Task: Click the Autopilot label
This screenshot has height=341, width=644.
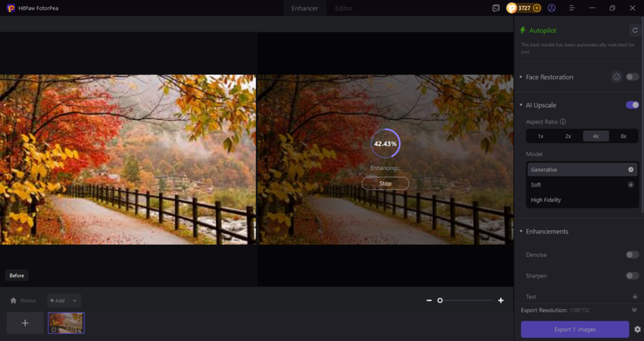Action: point(542,30)
